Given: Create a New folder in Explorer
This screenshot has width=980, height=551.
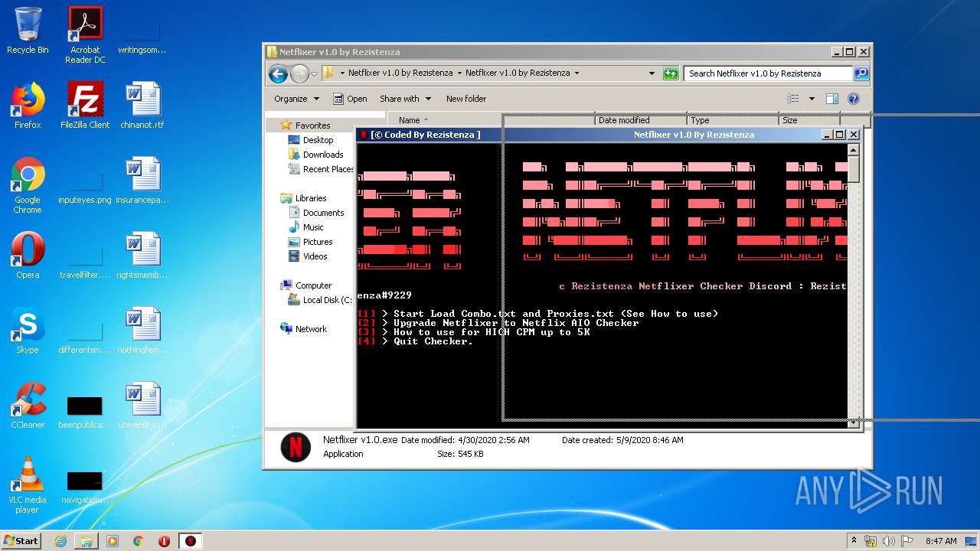Looking at the screenshot, I should click(466, 99).
